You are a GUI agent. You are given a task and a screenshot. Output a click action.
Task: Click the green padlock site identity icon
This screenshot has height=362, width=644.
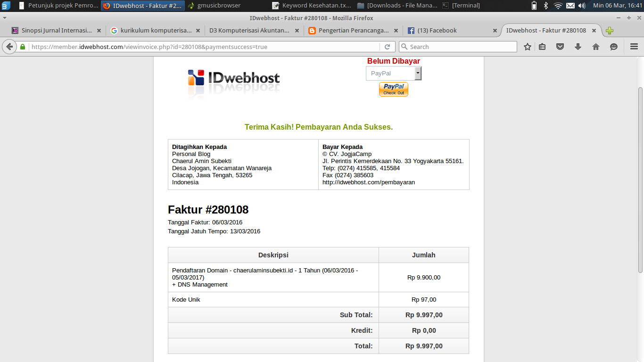point(22,47)
